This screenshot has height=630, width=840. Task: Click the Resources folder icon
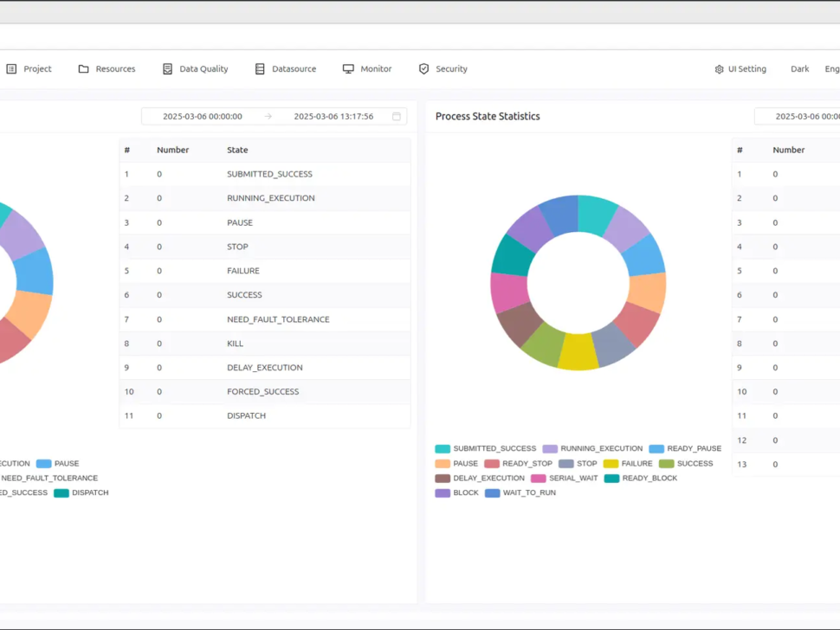(84, 69)
